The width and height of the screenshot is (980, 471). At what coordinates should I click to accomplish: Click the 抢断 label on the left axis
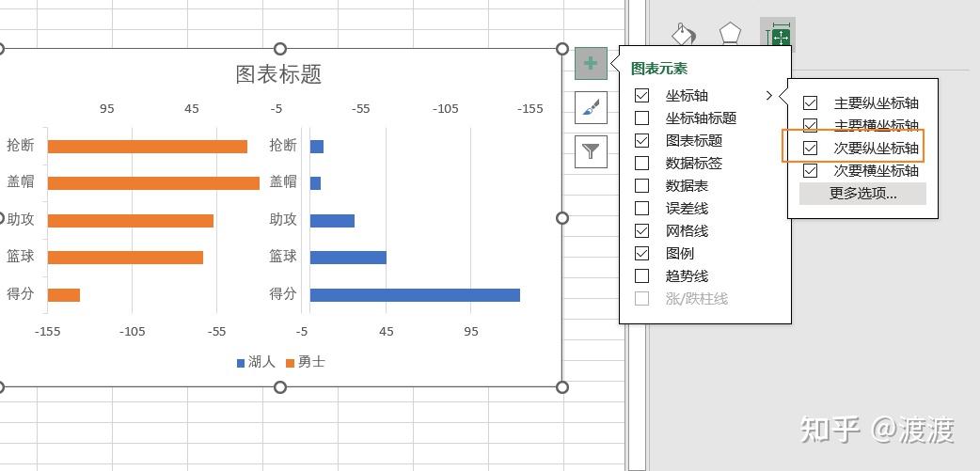20,146
